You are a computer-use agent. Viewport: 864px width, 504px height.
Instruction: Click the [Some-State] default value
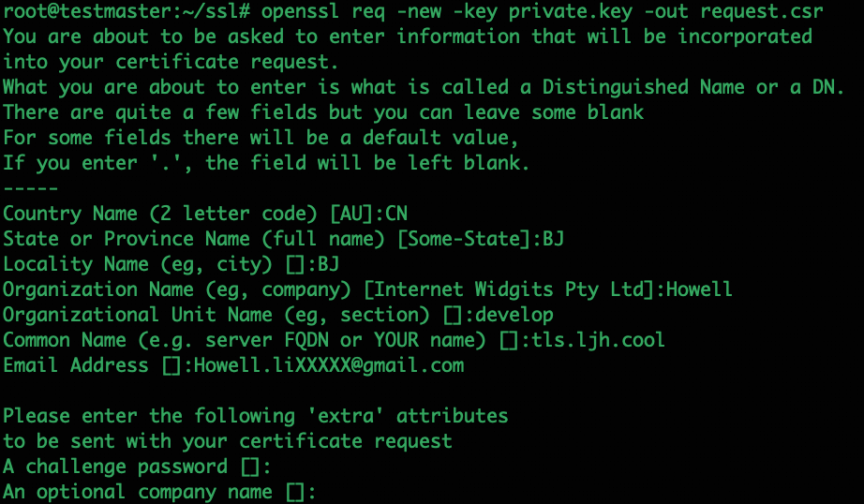(x=464, y=239)
